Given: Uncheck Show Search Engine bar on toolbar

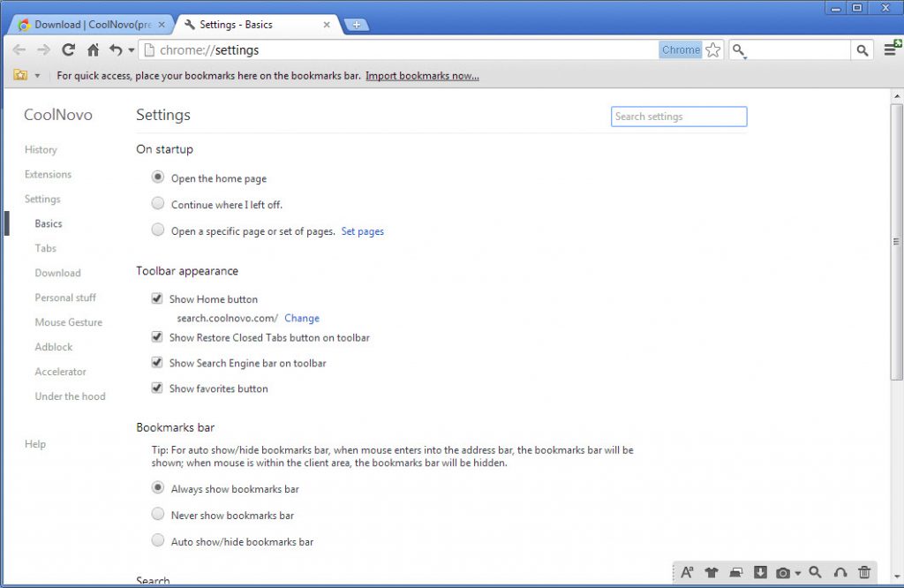Looking at the screenshot, I should tap(157, 362).
